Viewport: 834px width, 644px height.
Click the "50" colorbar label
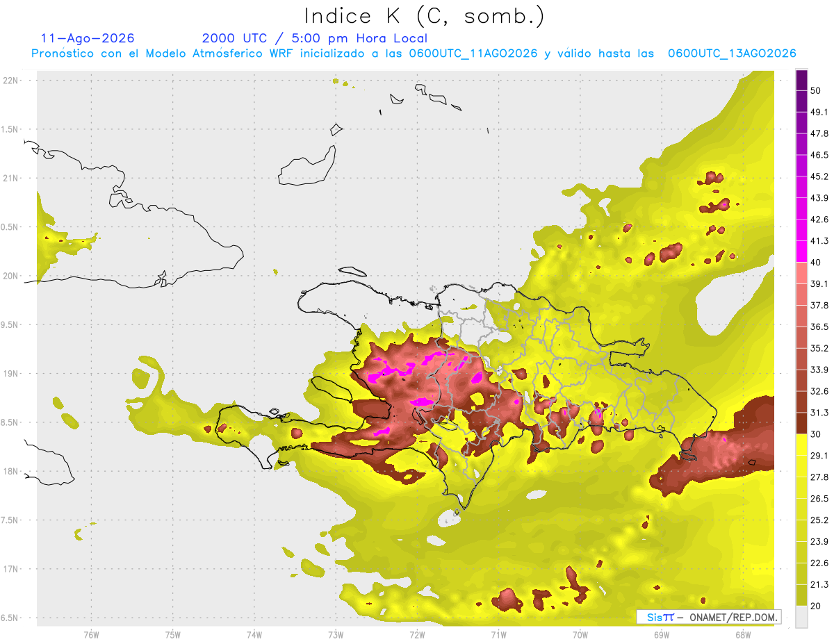pyautogui.click(x=816, y=90)
